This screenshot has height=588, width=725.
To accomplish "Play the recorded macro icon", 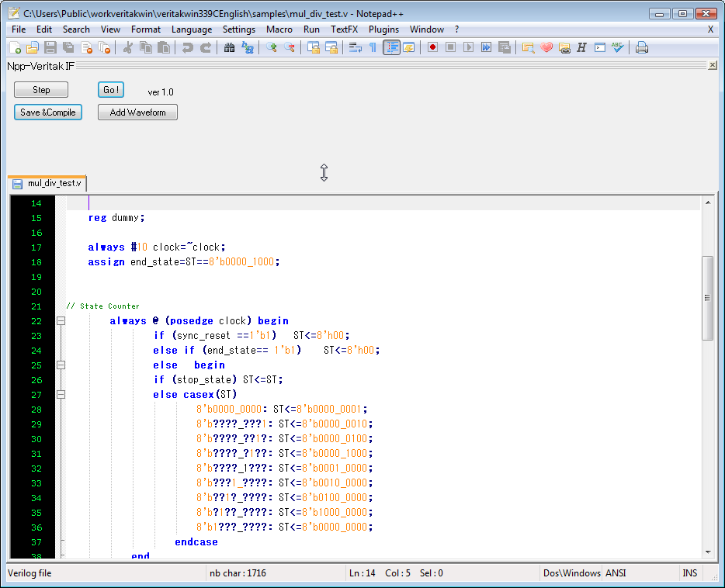I will [468, 47].
